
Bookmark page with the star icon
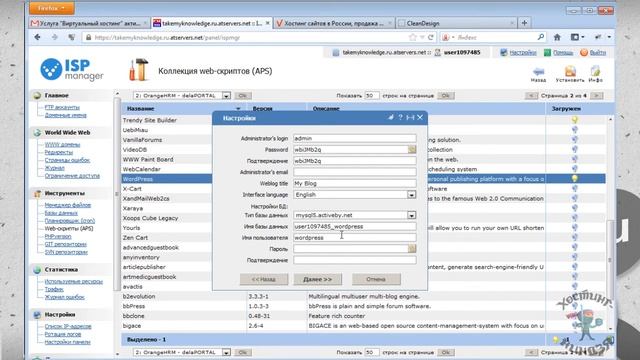pyautogui.click(x=413, y=37)
